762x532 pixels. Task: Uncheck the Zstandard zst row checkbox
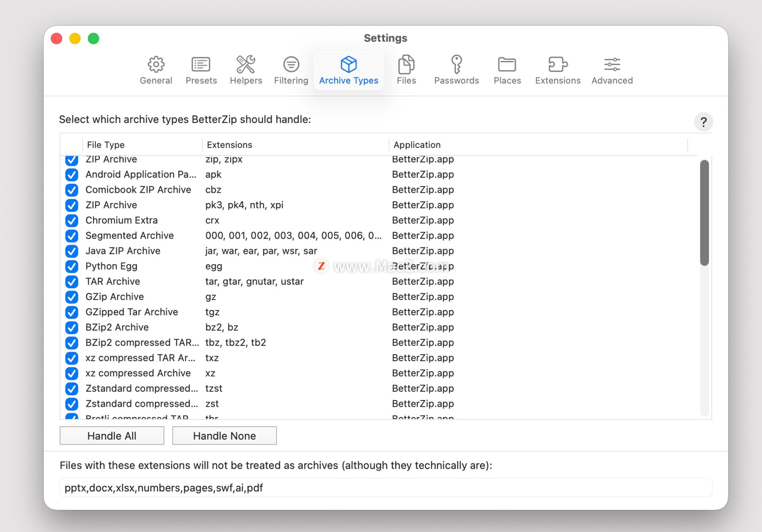[x=72, y=404]
